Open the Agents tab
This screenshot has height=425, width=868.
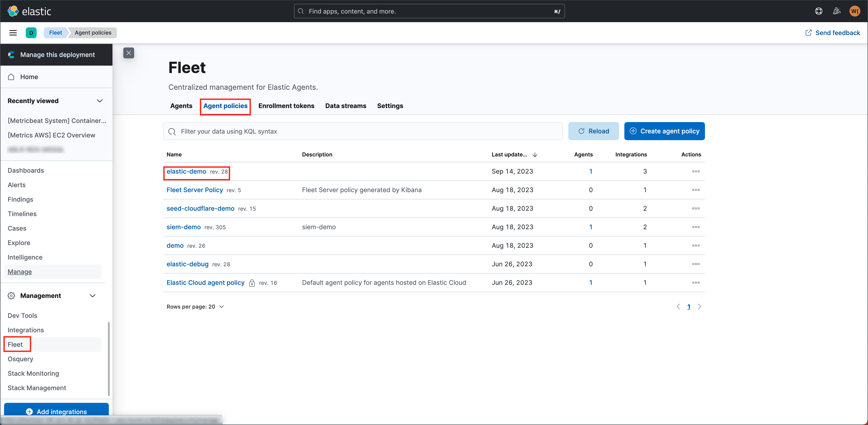tap(181, 106)
